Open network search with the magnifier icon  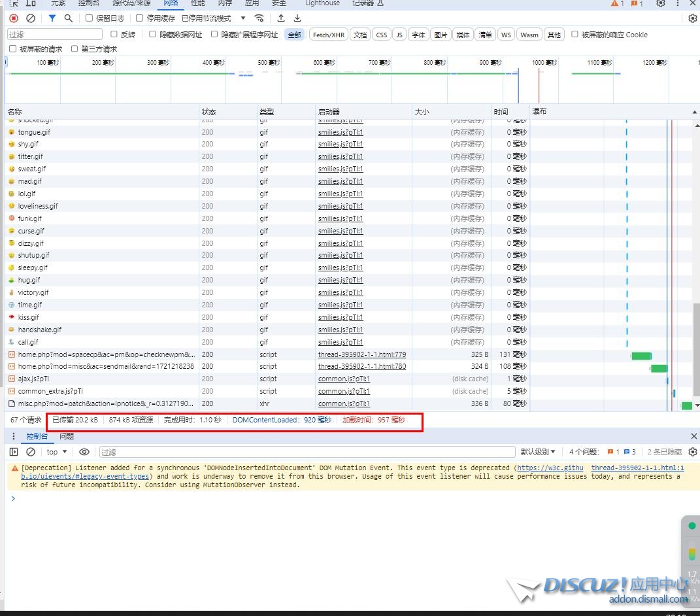tap(69, 18)
